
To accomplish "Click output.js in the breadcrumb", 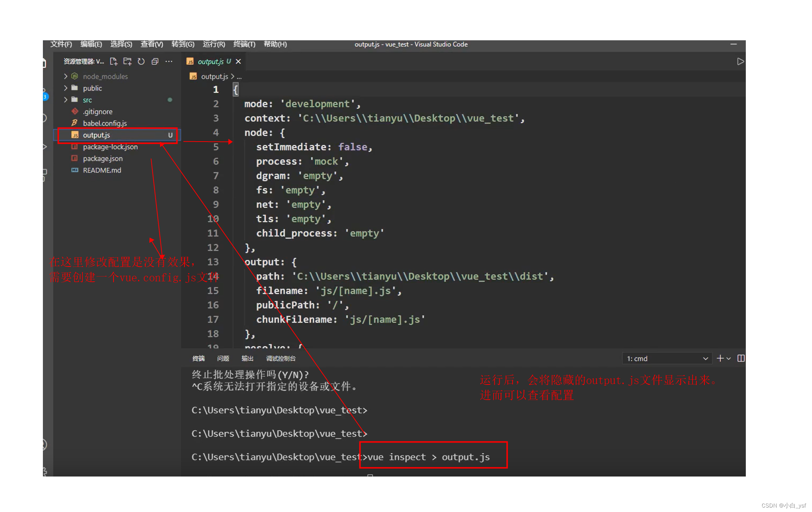I will (x=214, y=77).
